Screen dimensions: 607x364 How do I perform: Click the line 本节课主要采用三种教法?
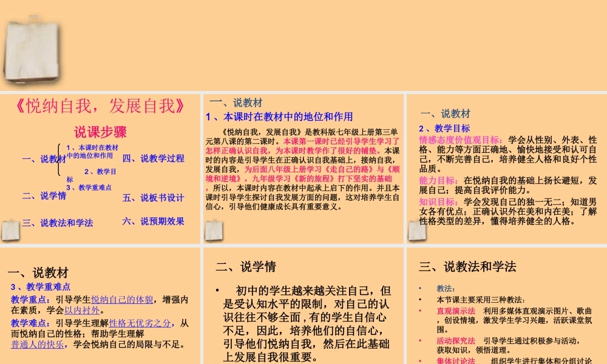coord(480,300)
